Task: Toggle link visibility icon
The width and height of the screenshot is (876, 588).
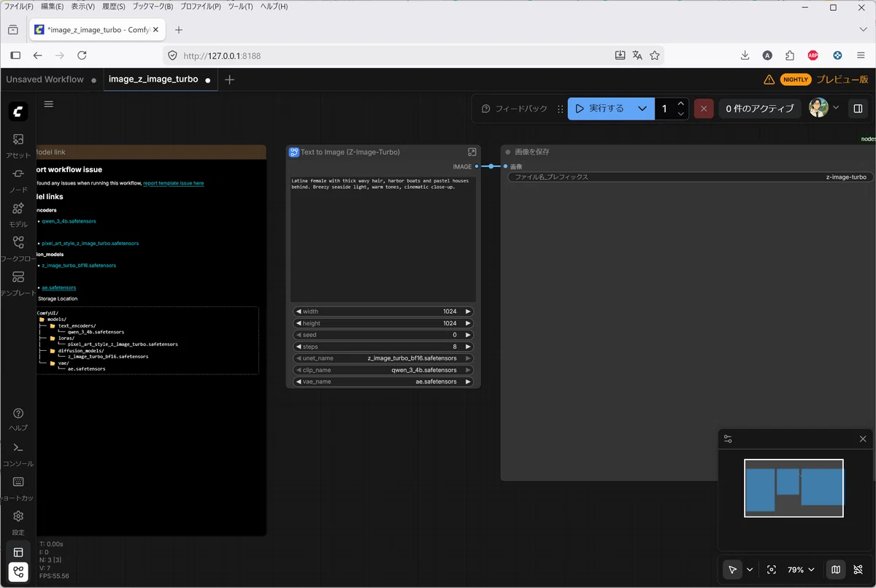Action: tap(858, 570)
